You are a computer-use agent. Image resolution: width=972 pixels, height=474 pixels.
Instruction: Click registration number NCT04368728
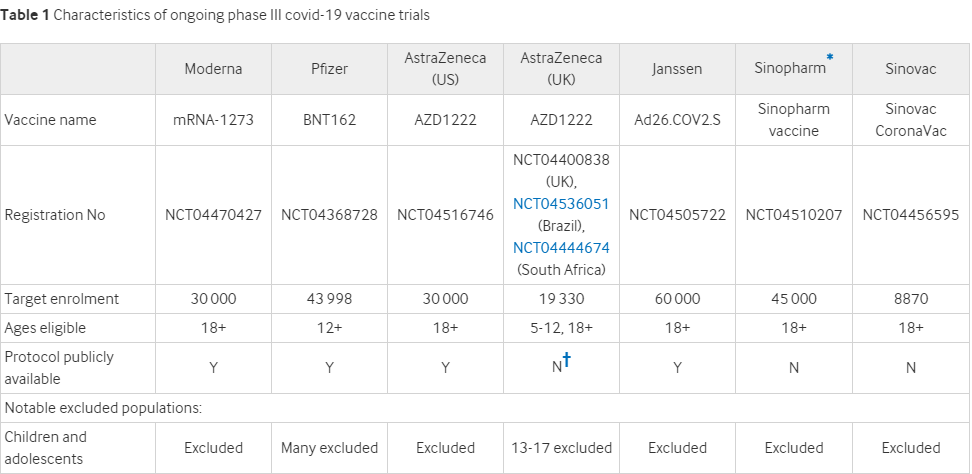(x=329, y=215)
